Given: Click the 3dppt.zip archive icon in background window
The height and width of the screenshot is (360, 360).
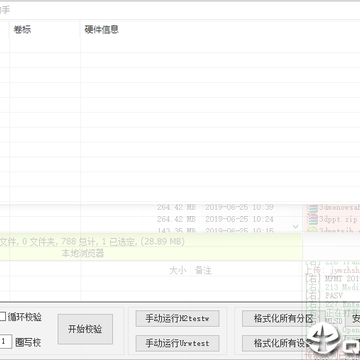Looking at the screenshot, I should 313,219.
